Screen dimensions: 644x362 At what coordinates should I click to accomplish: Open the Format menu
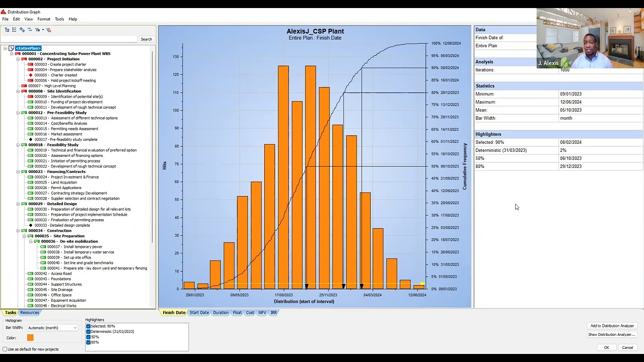pyautogui.click(x=44, y=19)
